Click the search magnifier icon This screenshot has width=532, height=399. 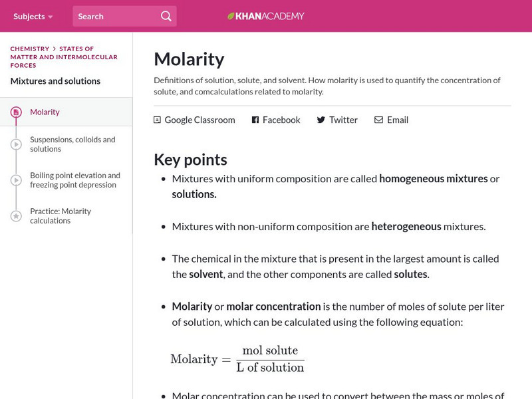point(166,16)
